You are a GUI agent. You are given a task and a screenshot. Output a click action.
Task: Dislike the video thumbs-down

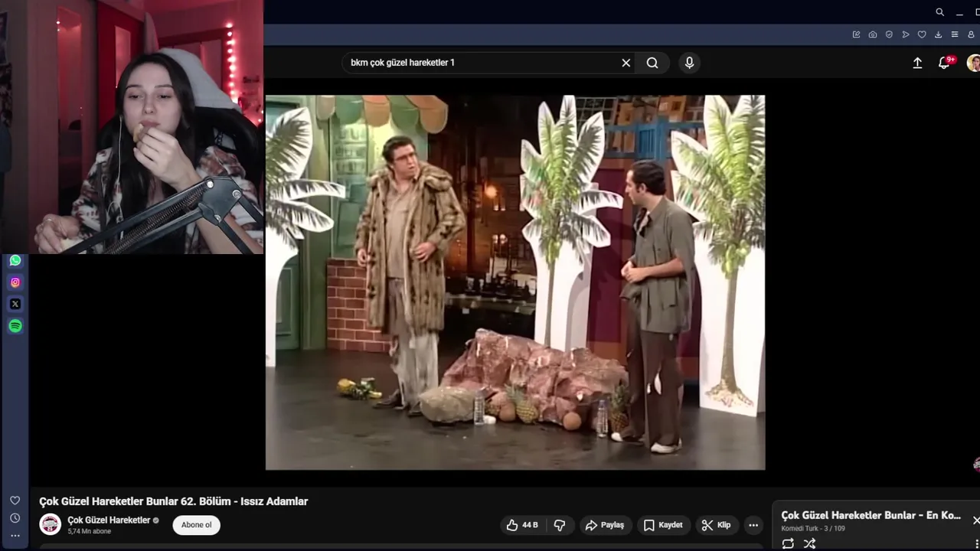coord(560,525)
